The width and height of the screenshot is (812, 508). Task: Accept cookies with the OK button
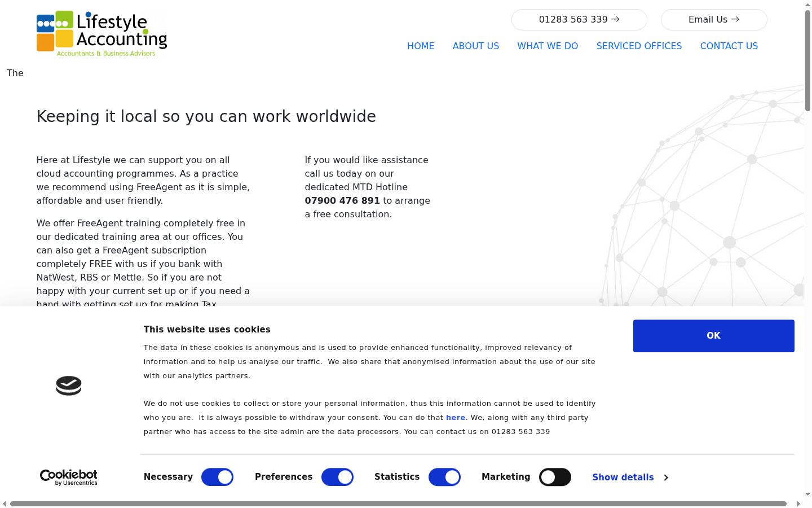pyautogui.click(x=714, y=336)
